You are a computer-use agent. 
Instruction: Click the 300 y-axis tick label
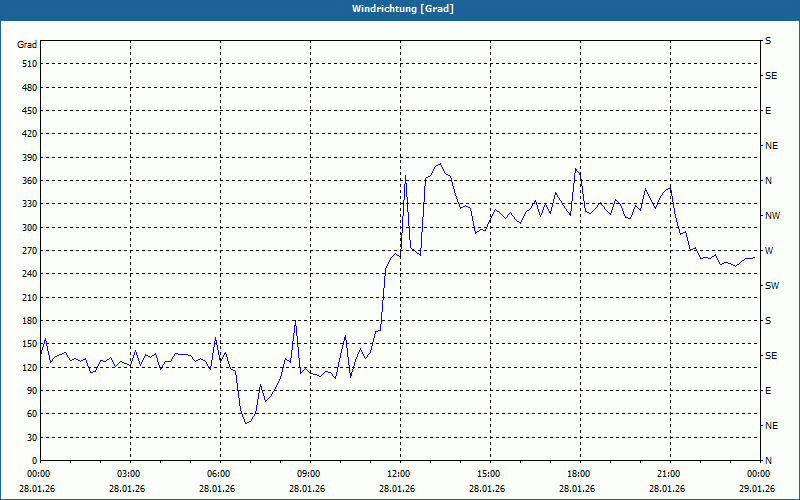coord(30,228)
